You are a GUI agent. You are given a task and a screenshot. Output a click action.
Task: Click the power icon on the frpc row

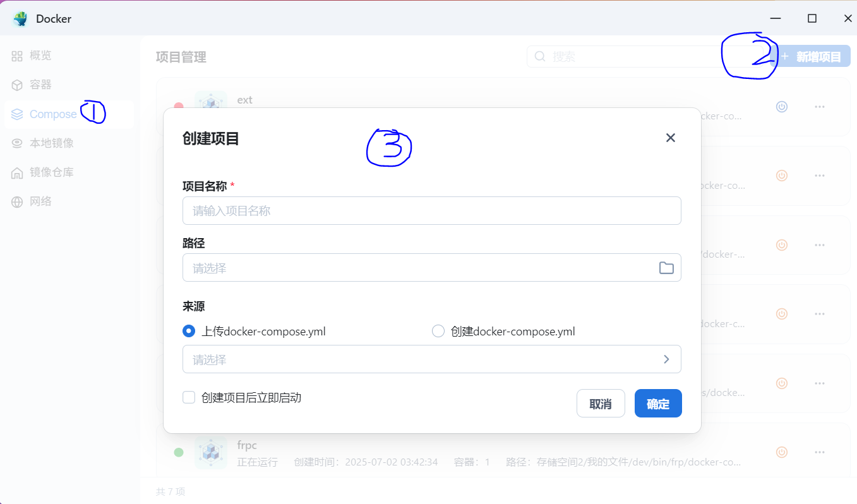tap(782, 452)
